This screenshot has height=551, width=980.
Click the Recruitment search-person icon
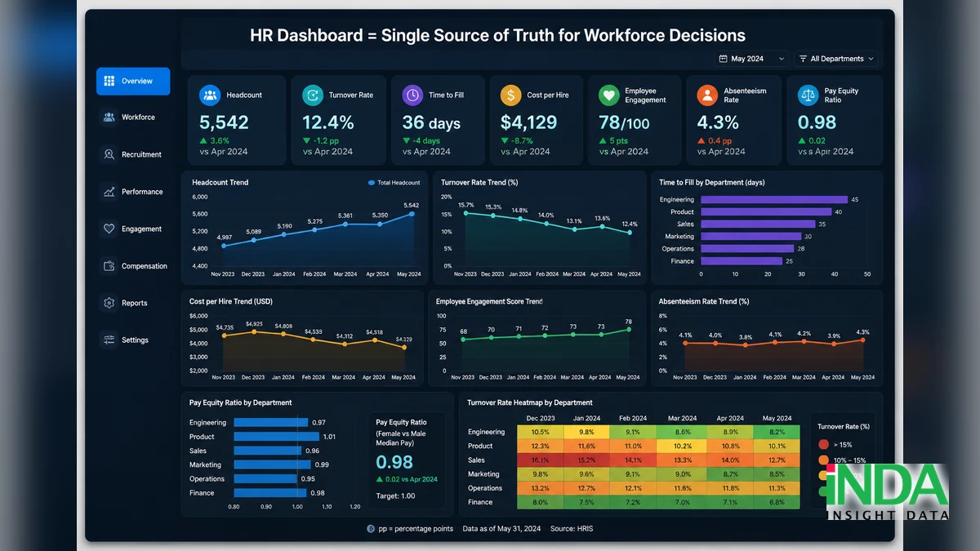(109, 154)
